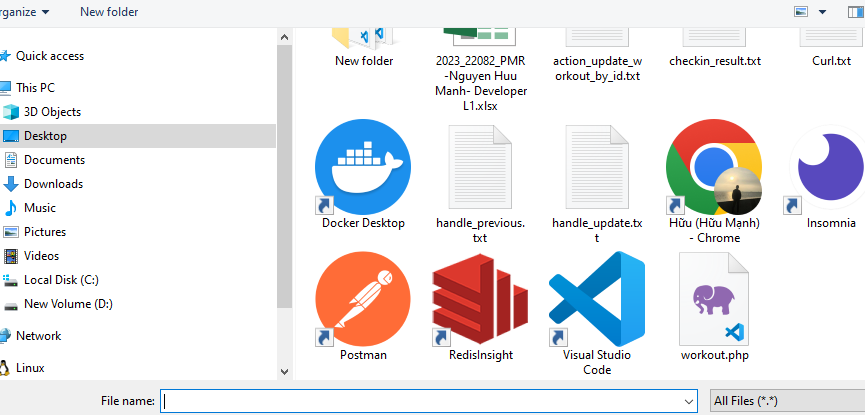Select the Postman shortcut icon
Viewport: 865px width, 415px height.
tap(362, 299)
